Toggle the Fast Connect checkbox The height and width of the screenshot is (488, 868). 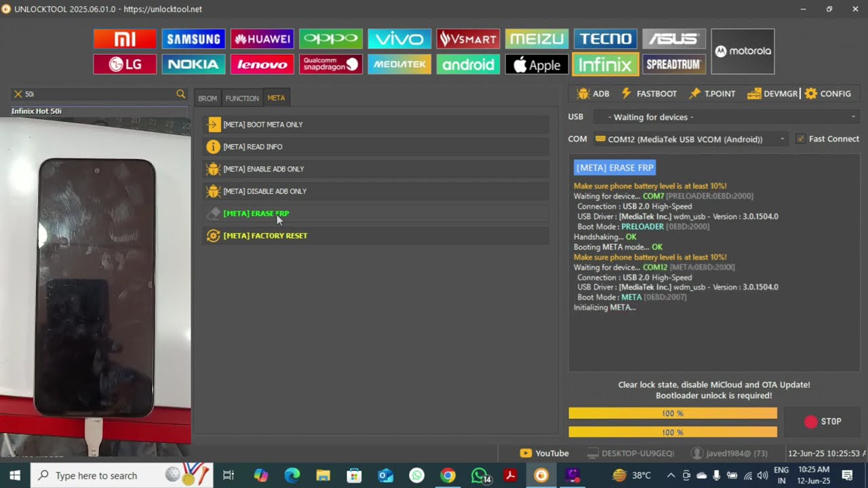point(801,139)
